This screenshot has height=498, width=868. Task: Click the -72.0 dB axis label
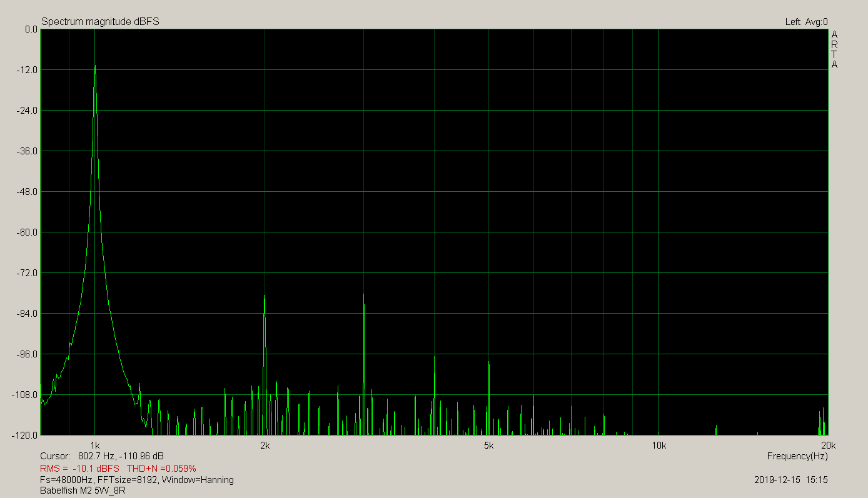(x=28, y=273)
